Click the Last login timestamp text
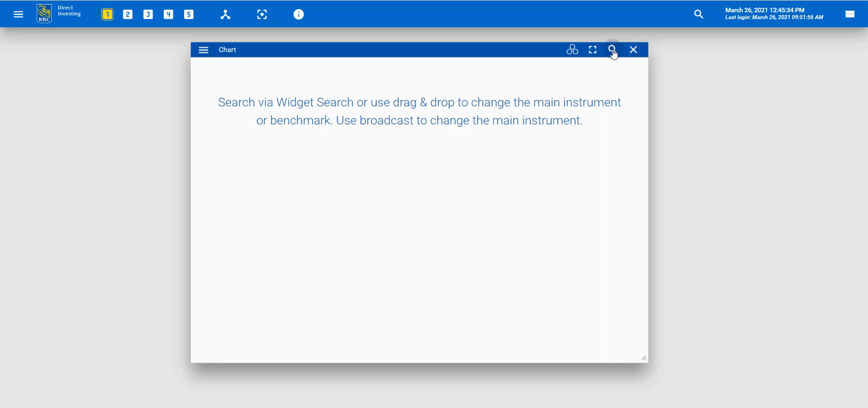The width and height of the screenshot is (868, 408). [774, 17]
